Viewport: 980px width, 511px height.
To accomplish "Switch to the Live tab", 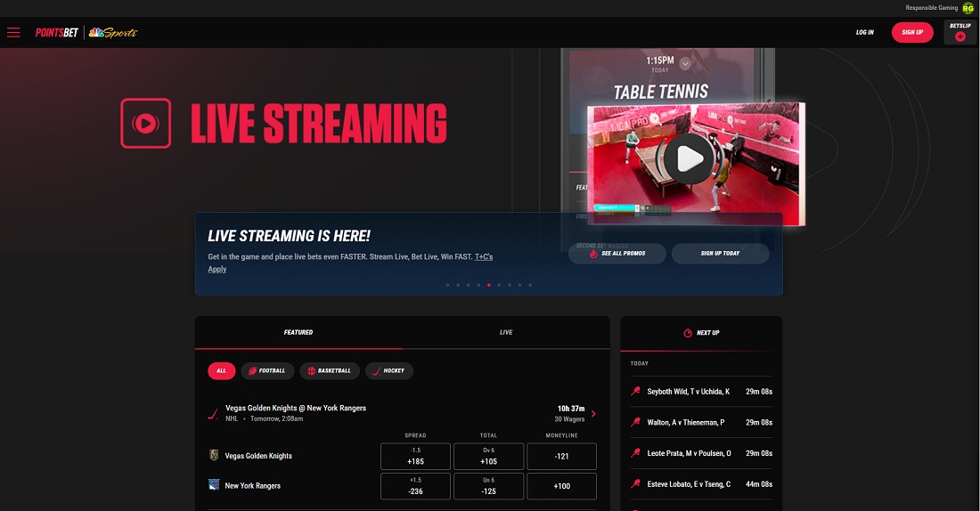I will point(506,332).
